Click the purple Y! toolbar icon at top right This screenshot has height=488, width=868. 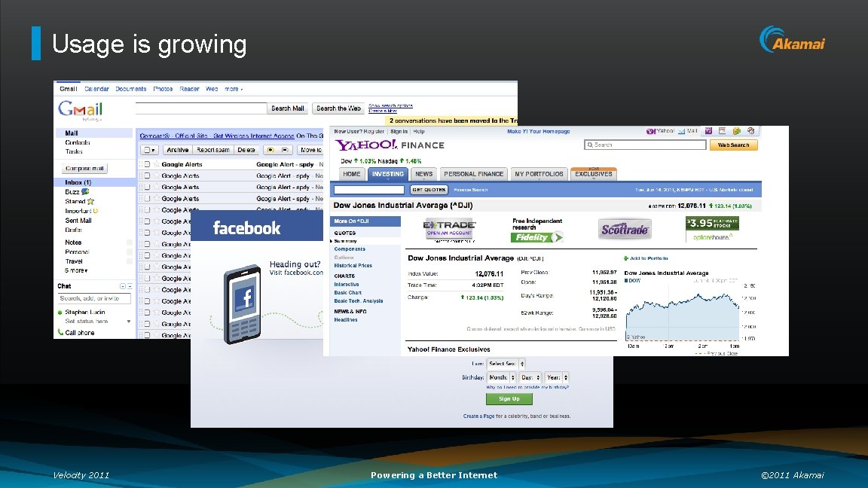pos(708,131)
